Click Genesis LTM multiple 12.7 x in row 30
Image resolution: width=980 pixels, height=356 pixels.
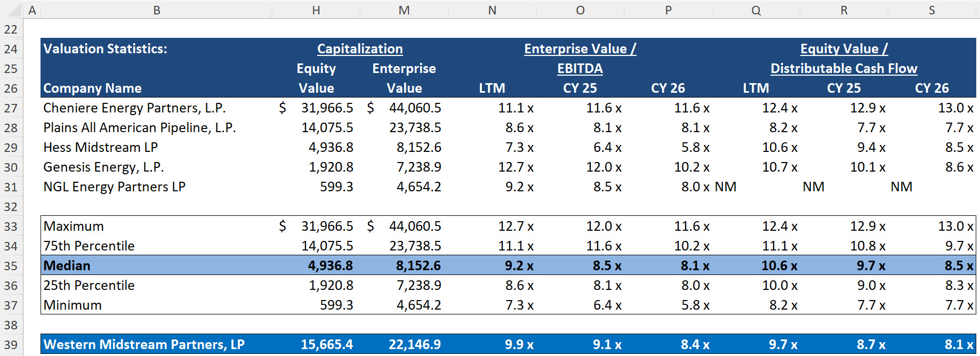(516, 167)
